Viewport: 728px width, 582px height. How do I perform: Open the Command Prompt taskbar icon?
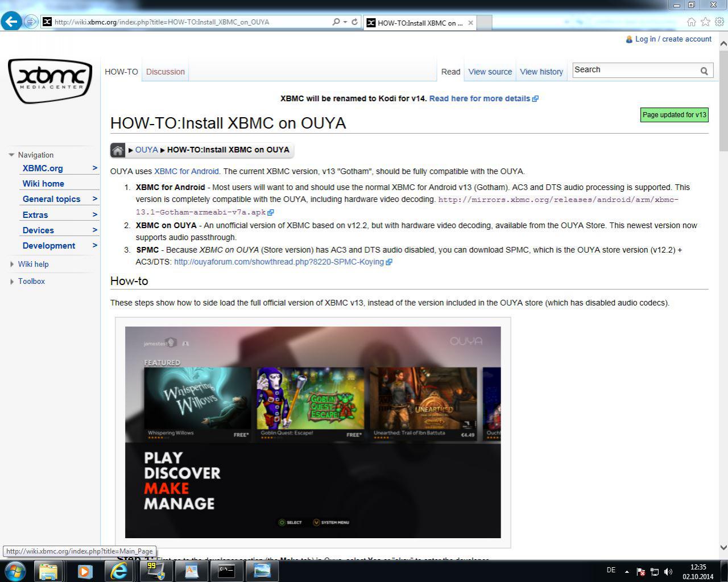pyautogui.click(x=226, y=571)
